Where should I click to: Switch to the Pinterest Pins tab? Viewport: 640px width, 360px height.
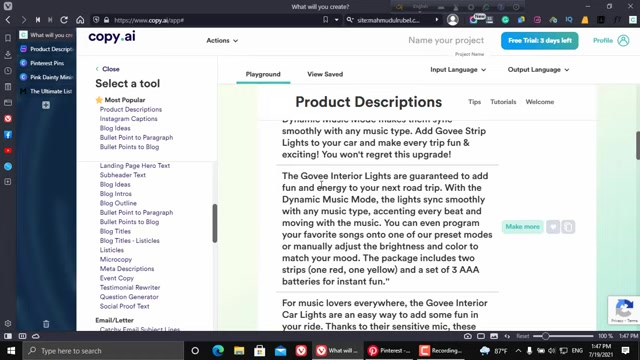coord(46,63)
